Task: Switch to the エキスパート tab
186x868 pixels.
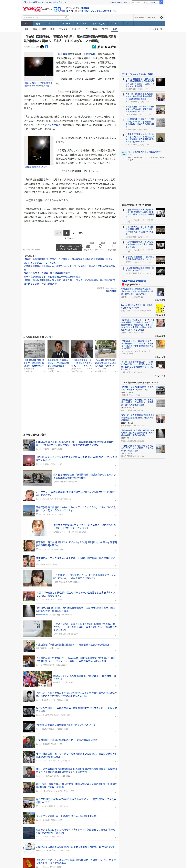Action: pos(64,24)
